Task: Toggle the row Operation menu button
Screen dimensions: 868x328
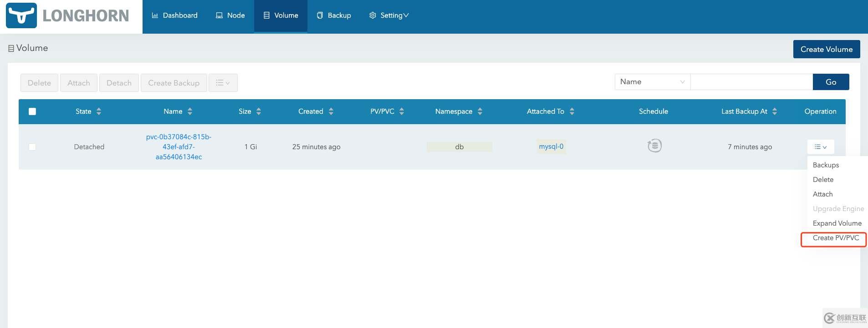Action: [821, 147]
